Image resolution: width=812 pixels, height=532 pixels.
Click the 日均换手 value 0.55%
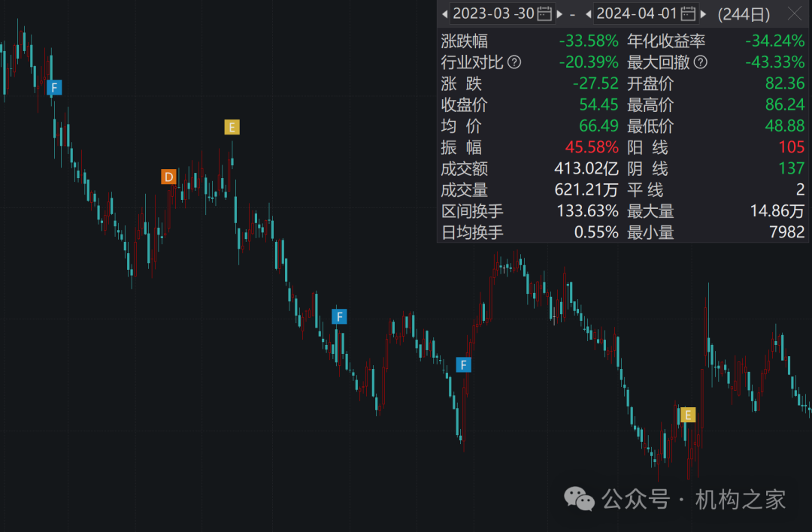point(596,232)
